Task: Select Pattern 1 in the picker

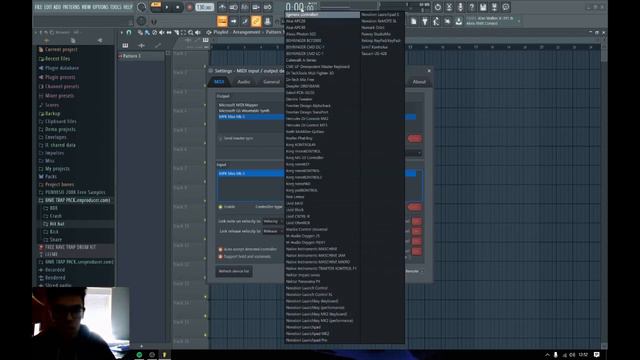Action: pos(141,56)
